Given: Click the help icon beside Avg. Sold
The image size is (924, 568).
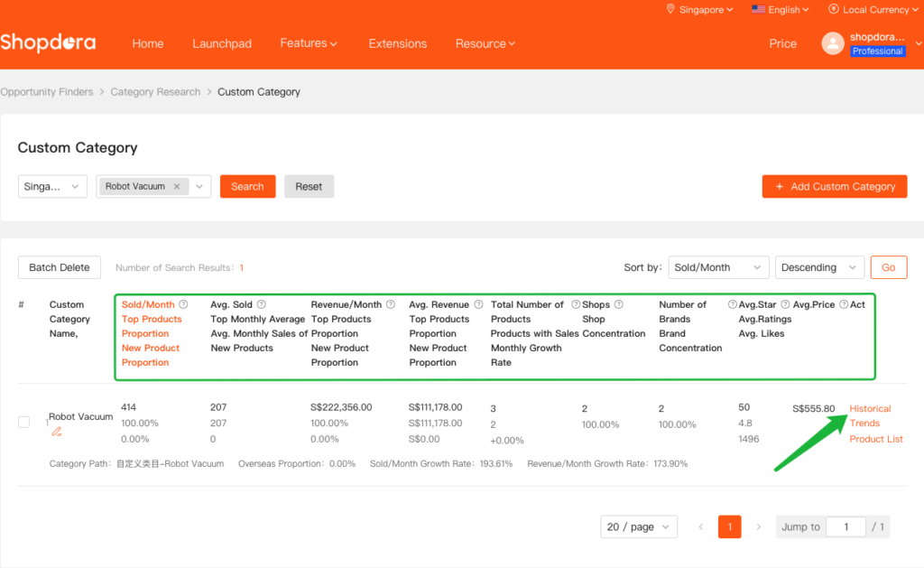Looking at the screenshot, I should click(262, 305).
